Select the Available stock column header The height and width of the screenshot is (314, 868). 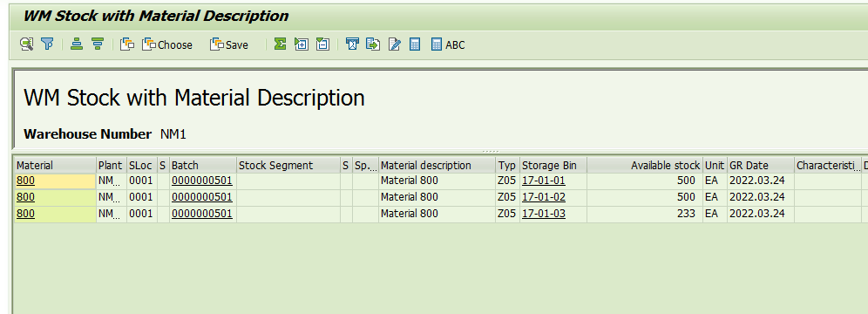pos(645,165)
